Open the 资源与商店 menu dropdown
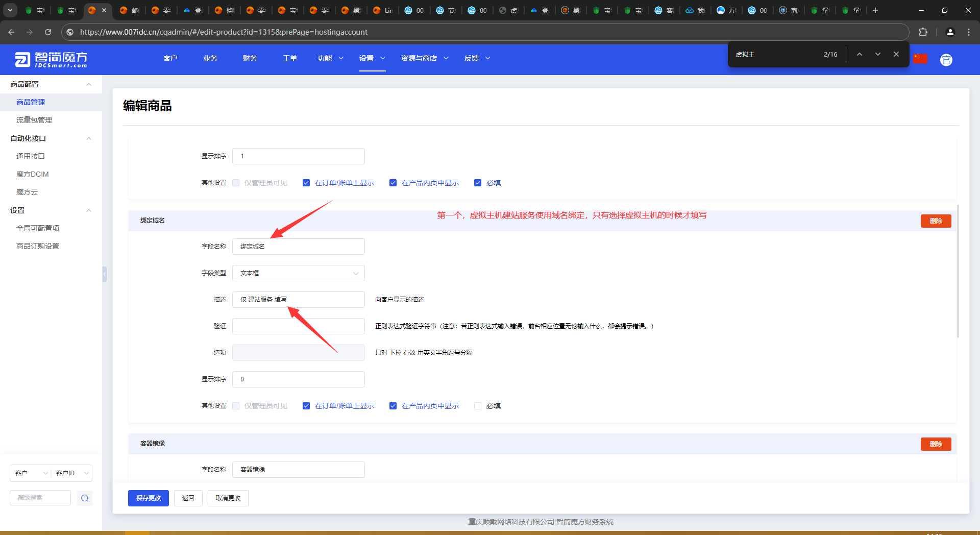The height and width of the screenshot is (535, 980). (x=425, y=58)
